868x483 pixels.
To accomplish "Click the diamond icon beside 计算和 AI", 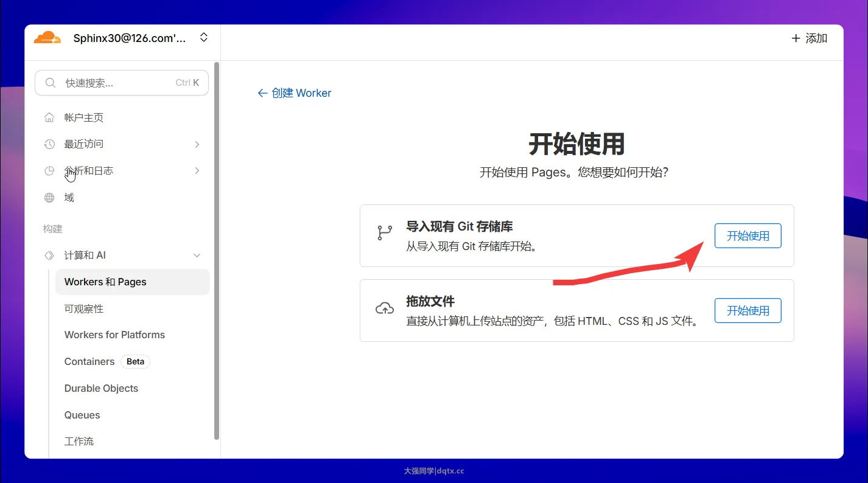I will (x=49, y=255).
